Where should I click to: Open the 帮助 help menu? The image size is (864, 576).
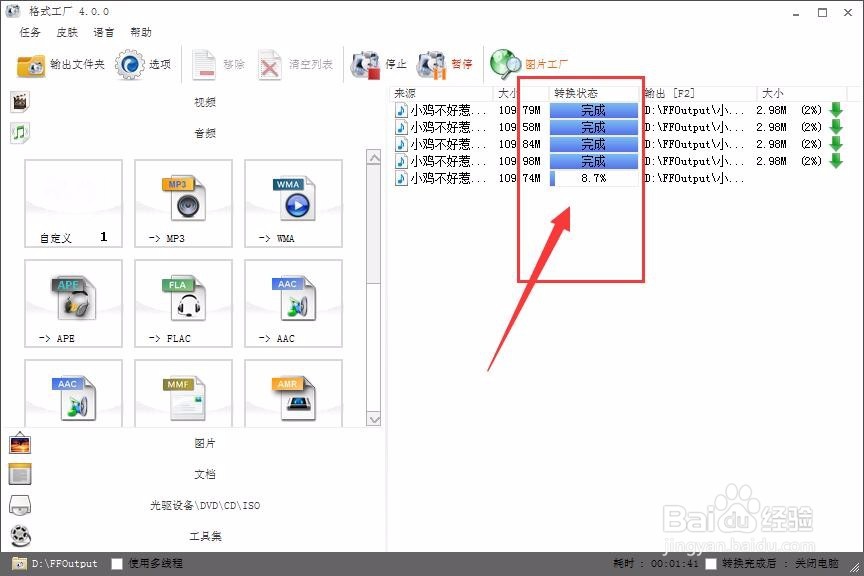point(141,31)
